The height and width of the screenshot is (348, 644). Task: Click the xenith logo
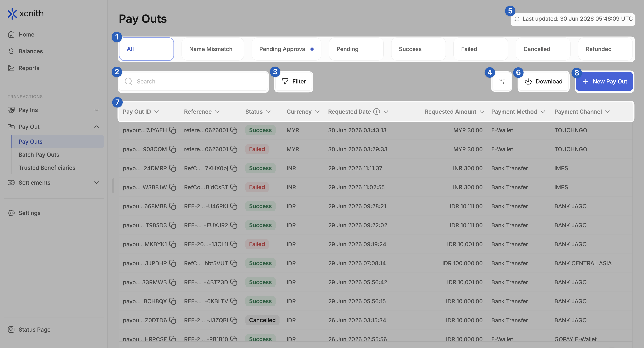pyautogui.click(x=26, y=13)
